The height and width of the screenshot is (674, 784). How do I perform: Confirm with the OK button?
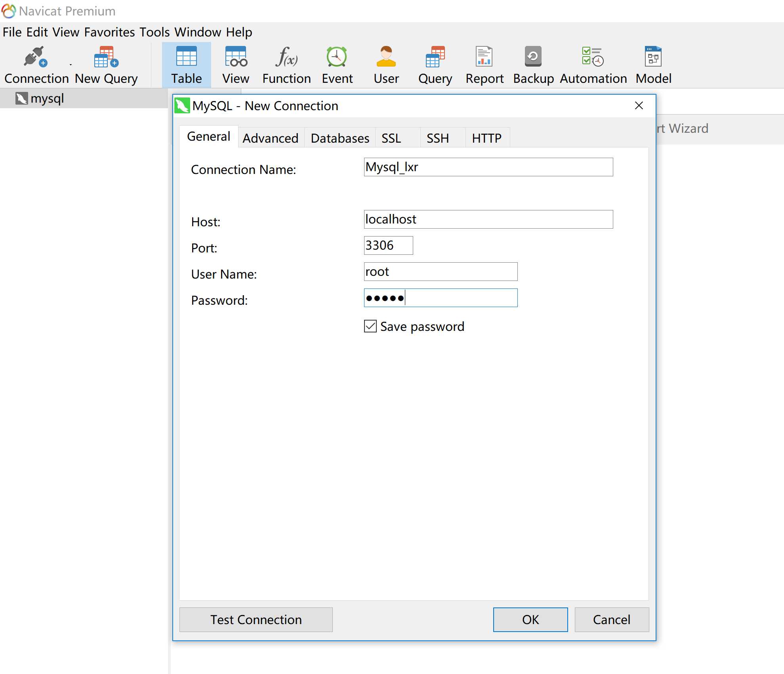click(x=530, y=619)
